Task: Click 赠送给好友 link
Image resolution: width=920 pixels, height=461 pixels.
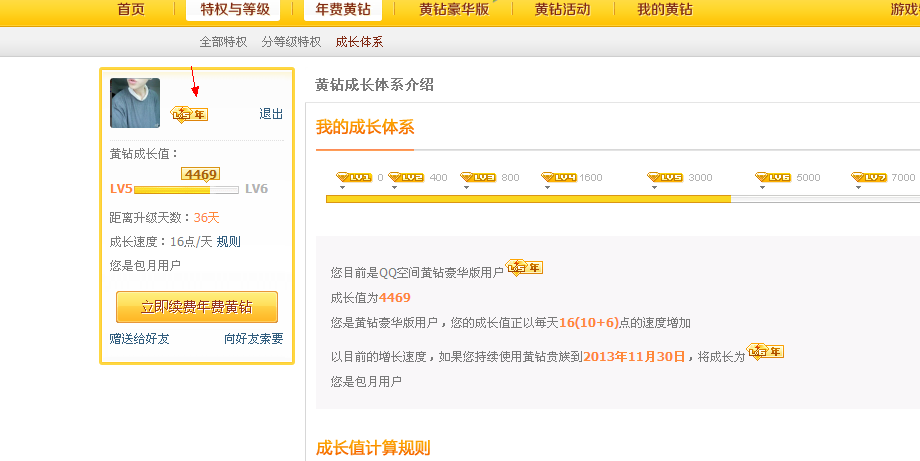Action: click(x=139, y=338)
